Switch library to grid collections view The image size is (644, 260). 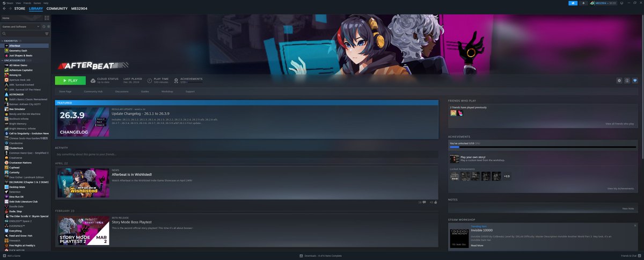coord(47,18)
